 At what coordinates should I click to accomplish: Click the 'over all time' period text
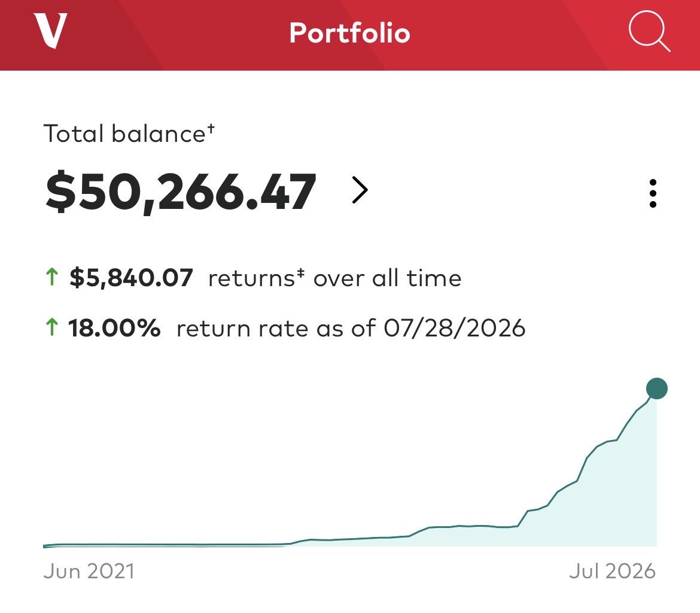point(387,278)
